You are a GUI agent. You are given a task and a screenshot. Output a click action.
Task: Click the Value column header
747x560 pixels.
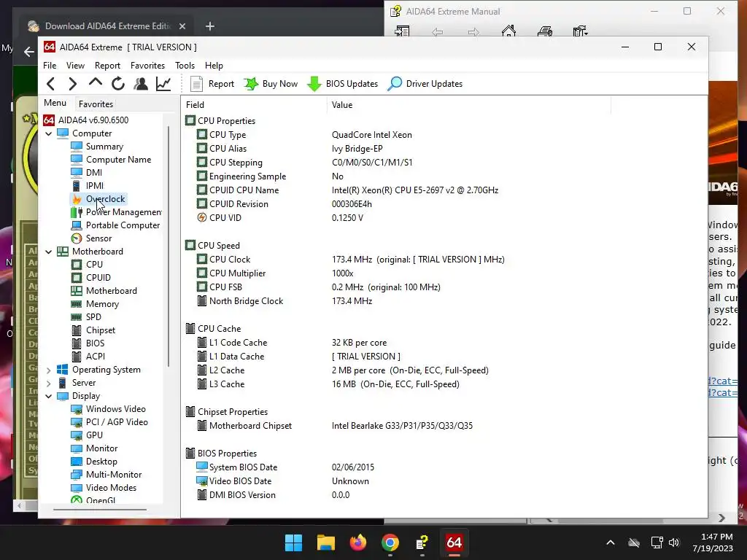point(469,105)
